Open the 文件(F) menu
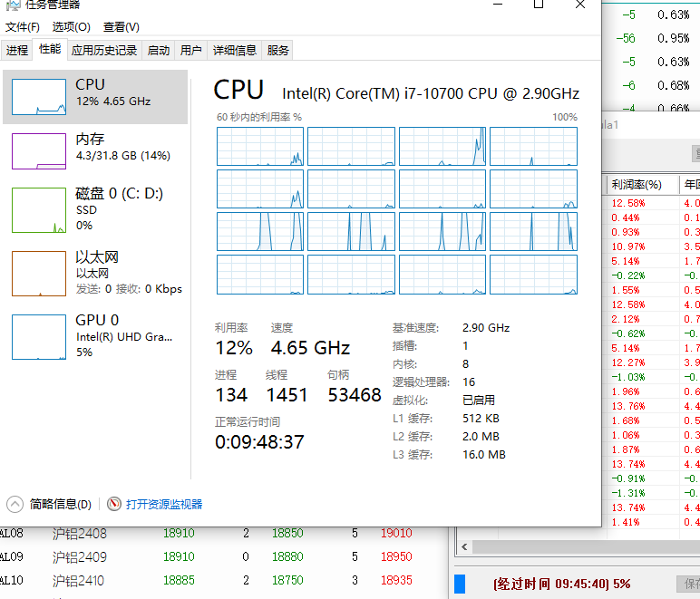The height and width of the screenshot is (599, 700). (23, 27)
